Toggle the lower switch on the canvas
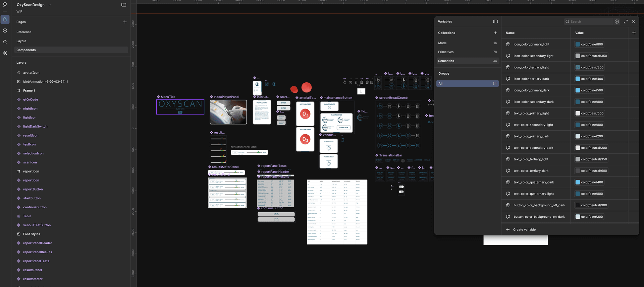644x287 pixels. click(x=401, y=192)
